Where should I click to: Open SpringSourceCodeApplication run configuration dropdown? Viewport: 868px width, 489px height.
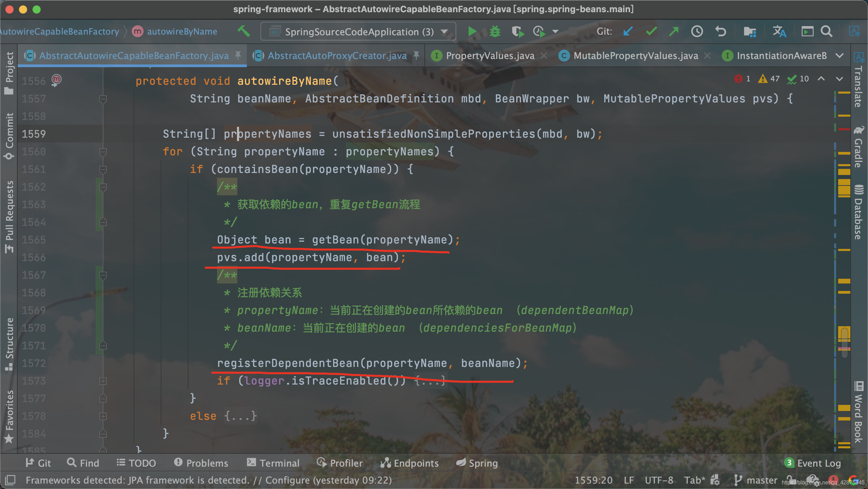pos(358,32)
